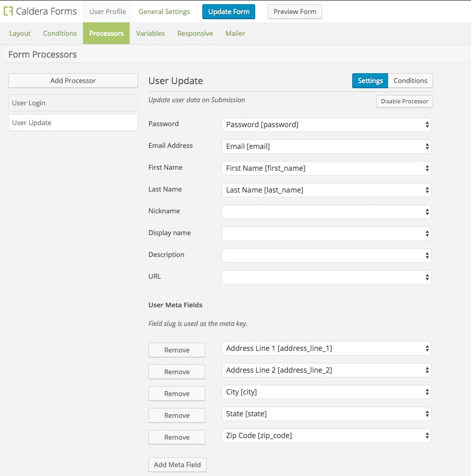Click the Disable Processor button
The image size is (471, 476).
pos(405,101)
